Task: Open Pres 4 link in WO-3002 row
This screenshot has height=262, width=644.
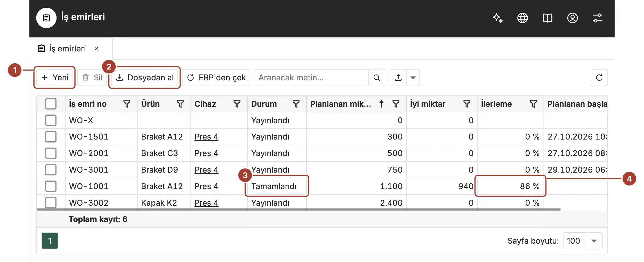Action: [x=206, y=203]
